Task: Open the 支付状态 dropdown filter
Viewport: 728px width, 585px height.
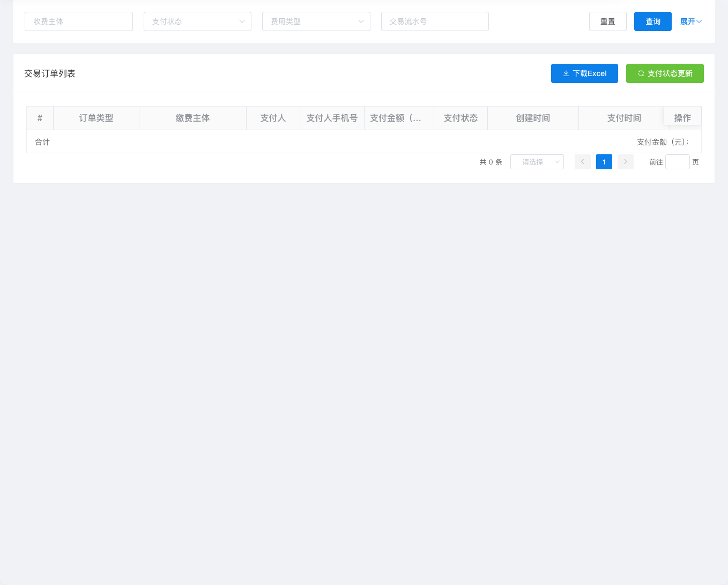Action: [197, 21]
